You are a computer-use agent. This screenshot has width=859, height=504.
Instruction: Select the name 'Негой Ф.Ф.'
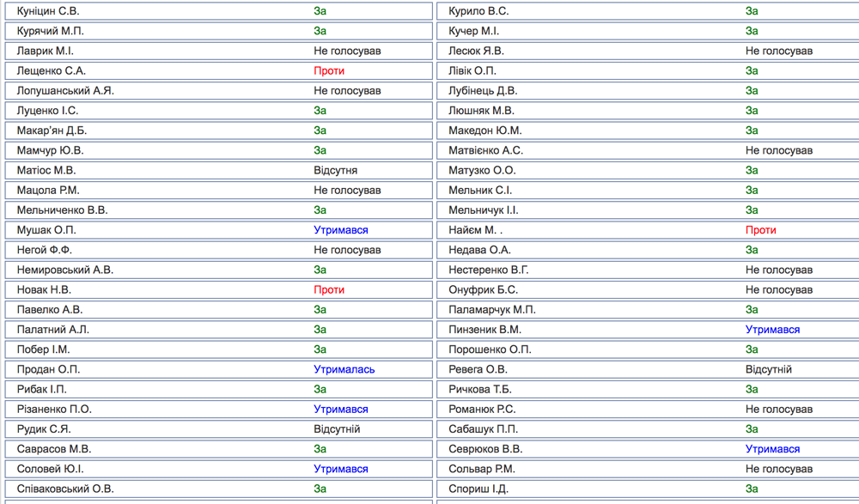tap(45, 250)
